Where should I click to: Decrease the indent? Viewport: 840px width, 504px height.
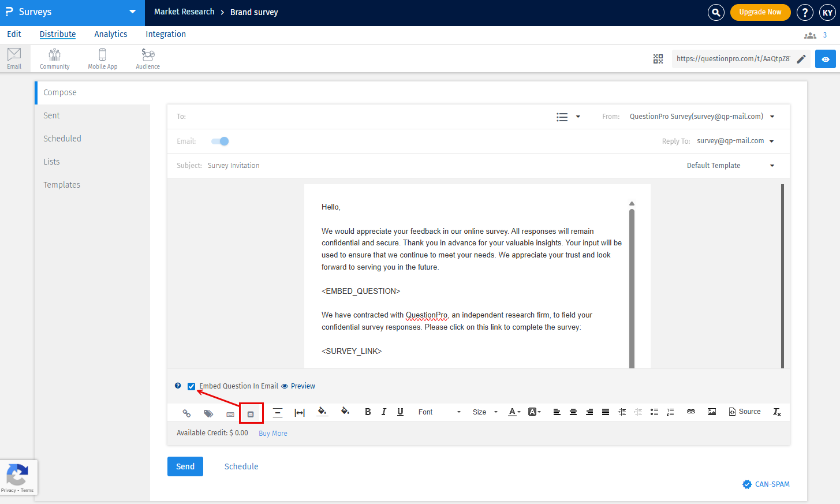pos(638,412)
